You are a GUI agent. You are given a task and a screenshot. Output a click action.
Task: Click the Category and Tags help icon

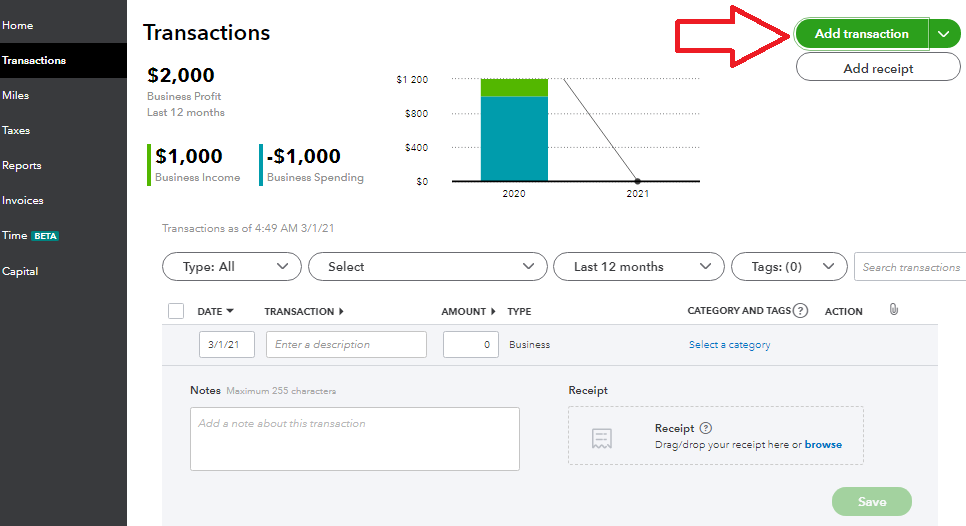coord(800,311)
